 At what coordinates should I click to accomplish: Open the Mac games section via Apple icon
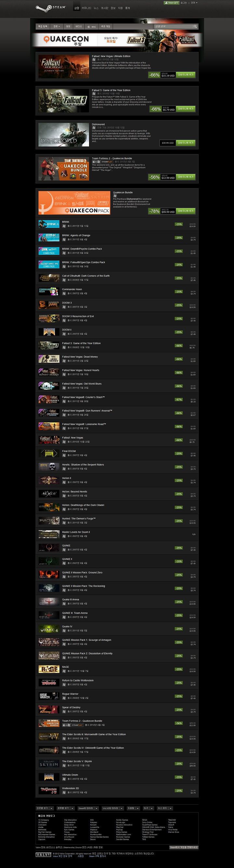click(x=91, y=26)
